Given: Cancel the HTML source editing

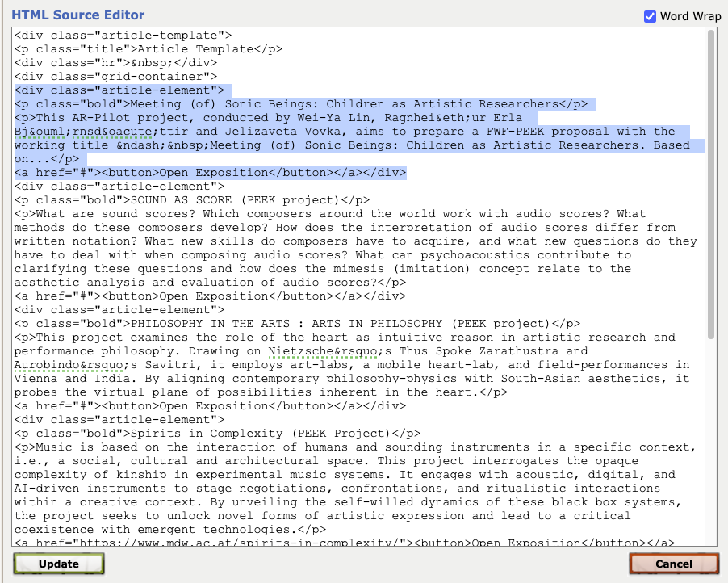Looking at the screenshot, I should (673, 564).
